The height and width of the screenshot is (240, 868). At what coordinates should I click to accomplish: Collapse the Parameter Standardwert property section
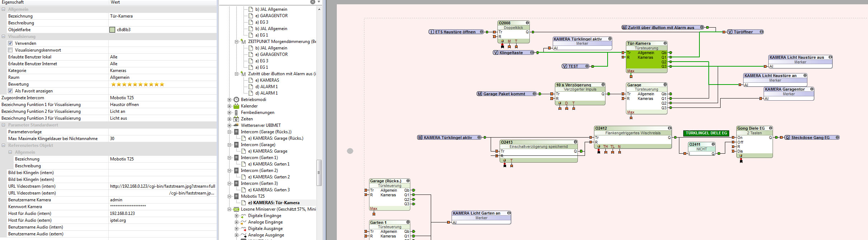pos(3,125)
